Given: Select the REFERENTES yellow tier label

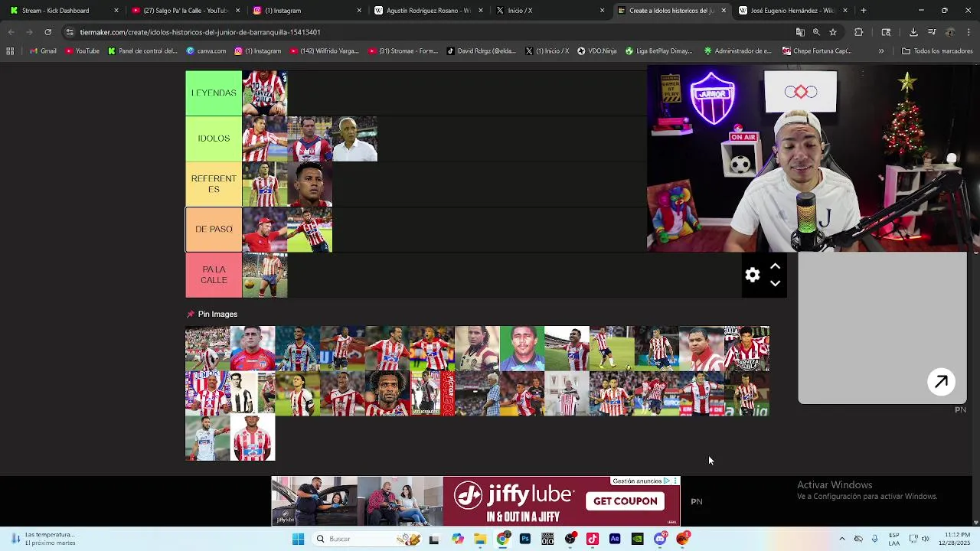Looking at the screenshot, I should (x=214, y=184).
